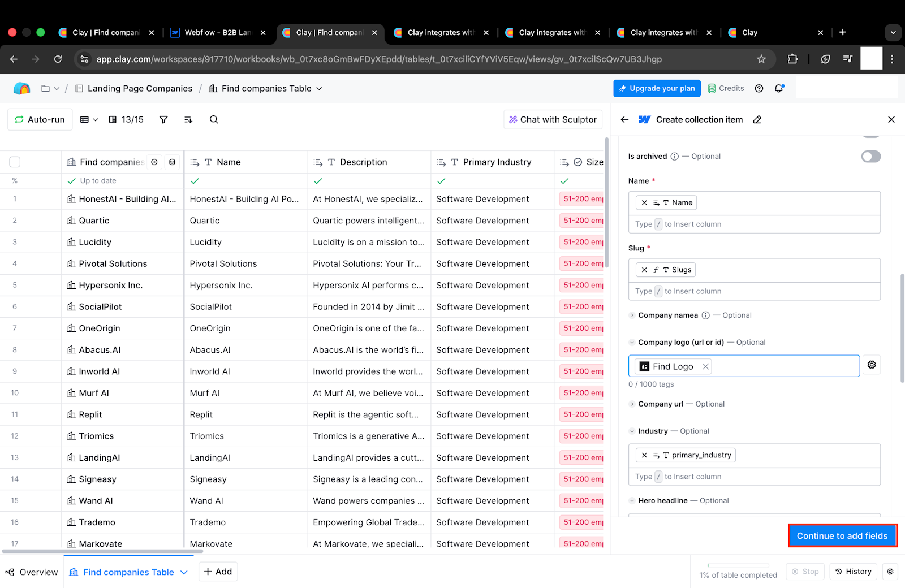Bookmark this page with the star icon

[x=761, y=59]
